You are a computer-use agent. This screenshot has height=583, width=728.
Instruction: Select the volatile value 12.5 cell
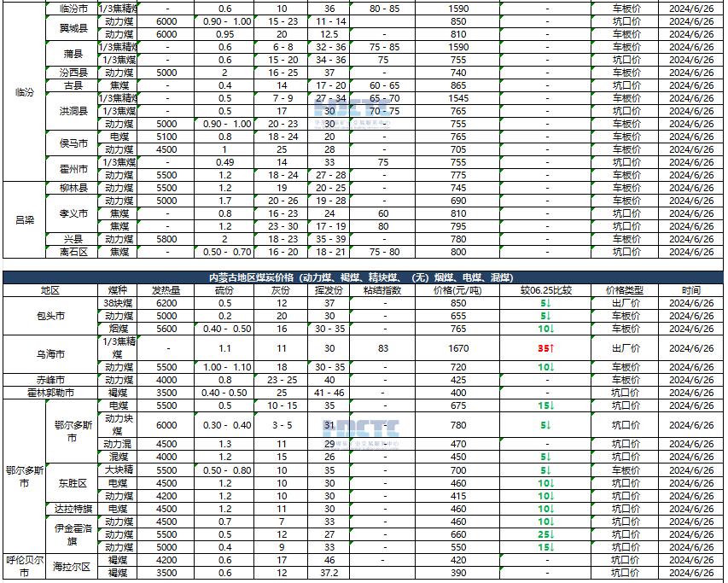pyautogui.click(x=329, y=34)
